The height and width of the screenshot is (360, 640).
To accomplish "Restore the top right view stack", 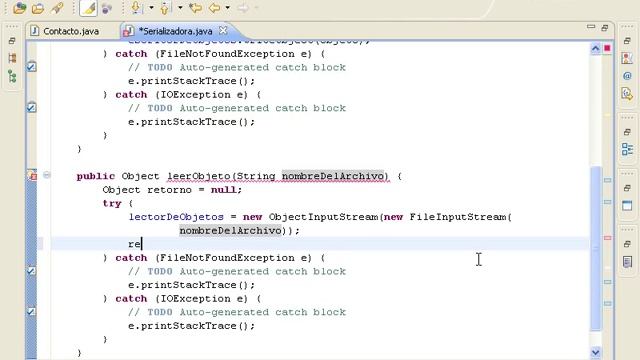I will (627, 41).
